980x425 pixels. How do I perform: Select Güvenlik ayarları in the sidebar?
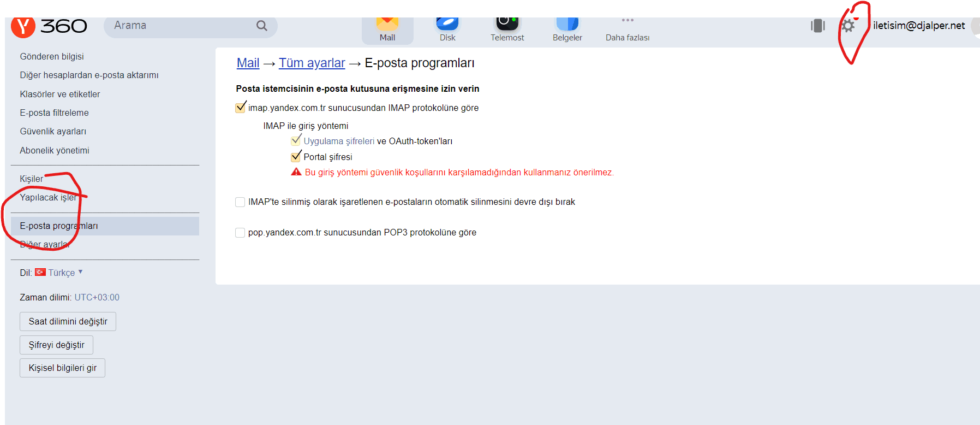(x=53, y=132)
